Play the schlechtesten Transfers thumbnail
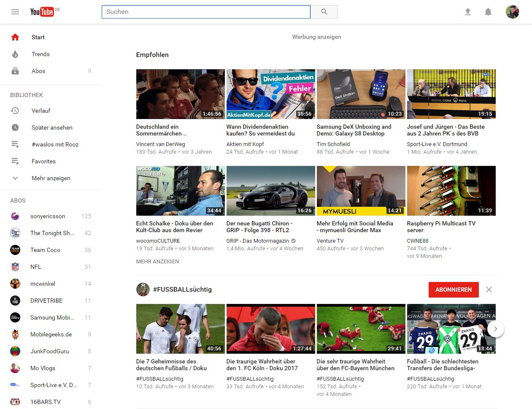This screenshot has height=409, width=532. 451,329
